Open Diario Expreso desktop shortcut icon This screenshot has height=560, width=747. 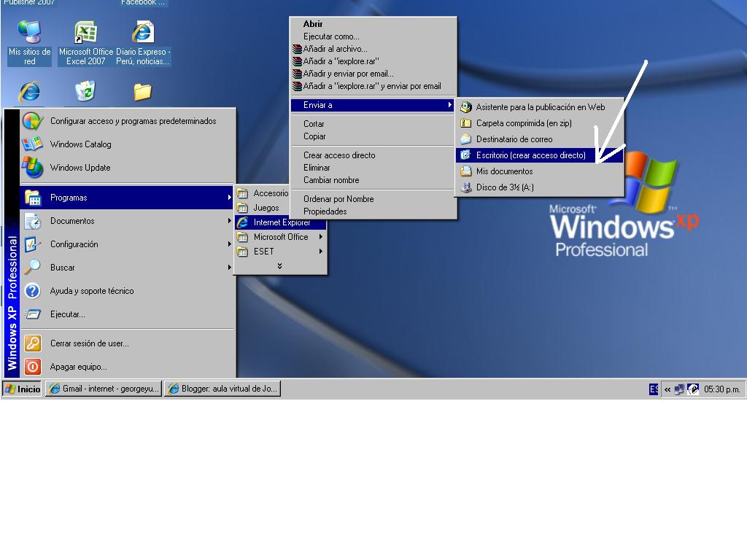143,42
